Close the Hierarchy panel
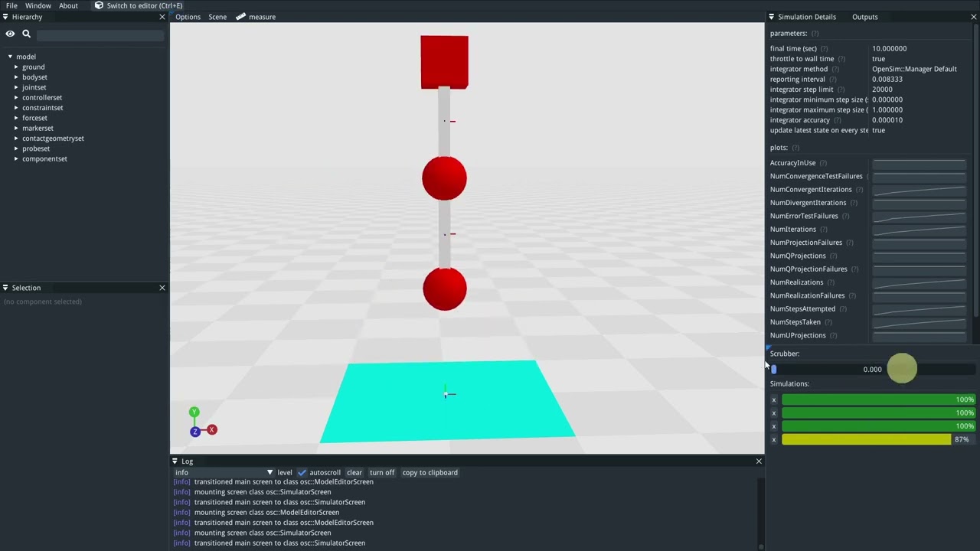The height and width of the screenshot is (551, 980). (x=162, y=17)
